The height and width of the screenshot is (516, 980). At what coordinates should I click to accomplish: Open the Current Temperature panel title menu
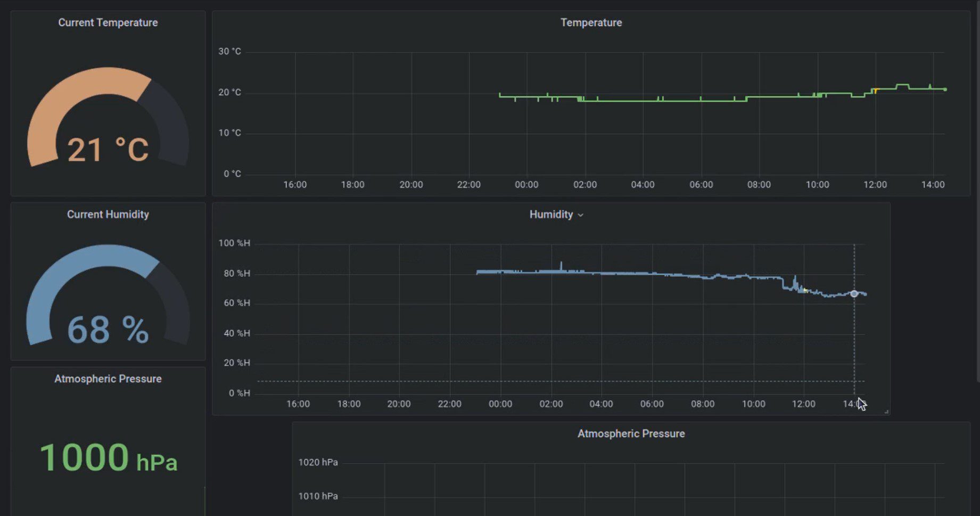pyautogui.click(x=108, y=22)
